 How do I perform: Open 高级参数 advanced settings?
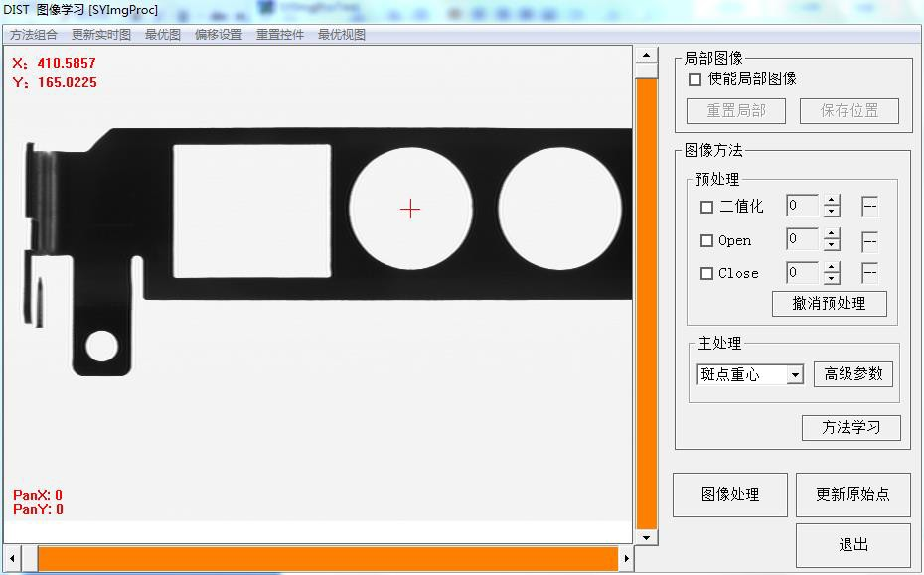click(853, 373)
